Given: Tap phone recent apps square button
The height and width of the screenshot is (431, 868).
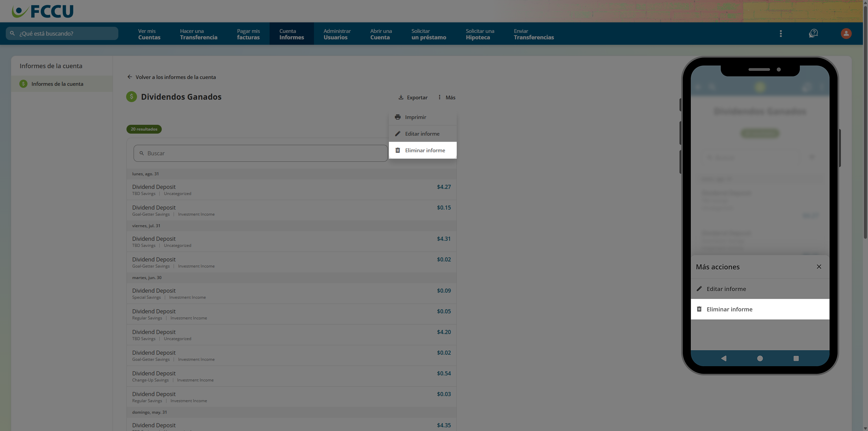Looking at the screenshot, I should 796,358.
